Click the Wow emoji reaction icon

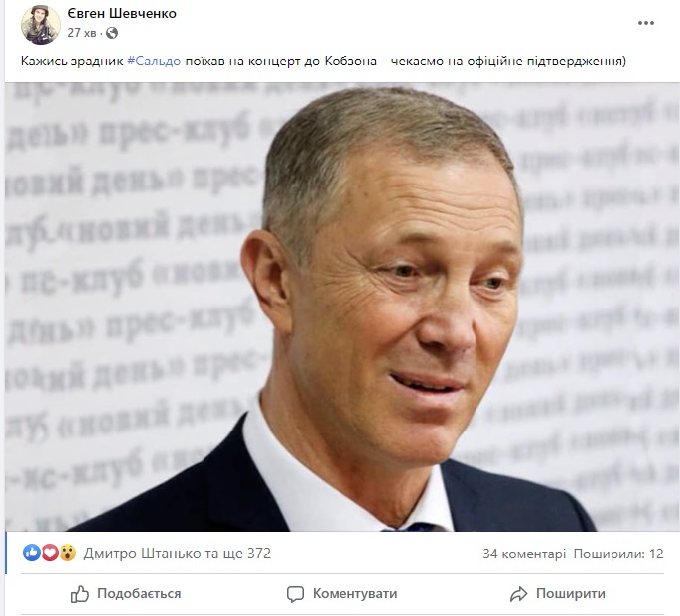[68, 553]
